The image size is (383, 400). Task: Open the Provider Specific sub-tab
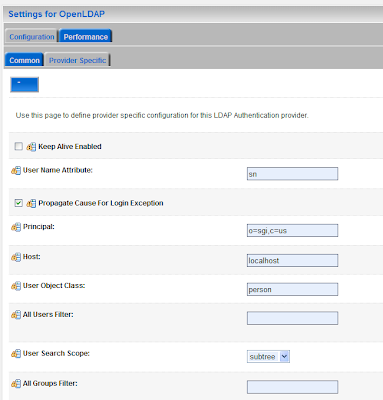coord(77,60)
